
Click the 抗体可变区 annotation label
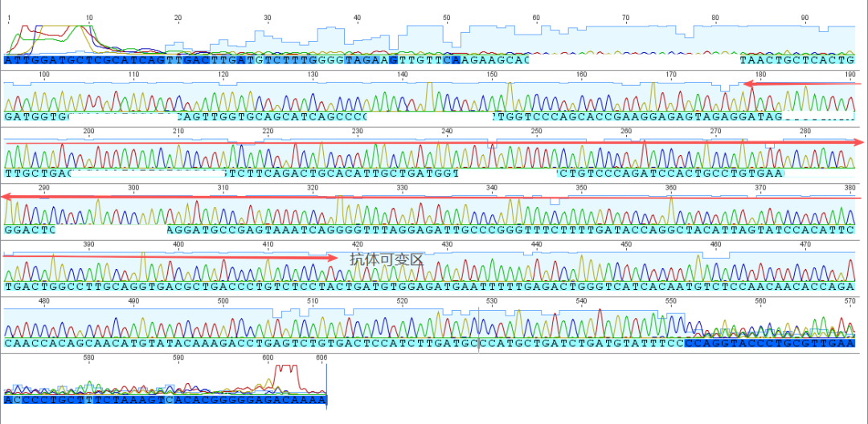pyautogui.click(x=387, y=258)
